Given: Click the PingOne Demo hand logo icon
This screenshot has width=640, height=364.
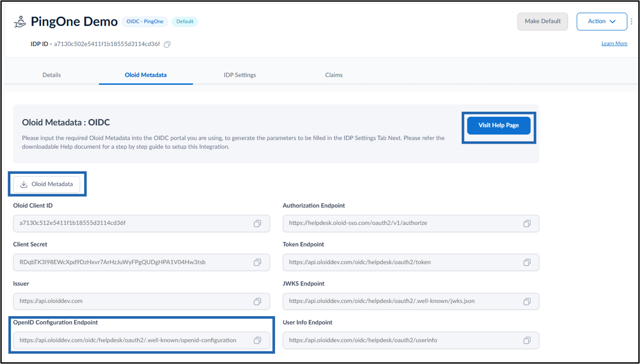Looking at the screenshot, I should [x=20, y=21].
